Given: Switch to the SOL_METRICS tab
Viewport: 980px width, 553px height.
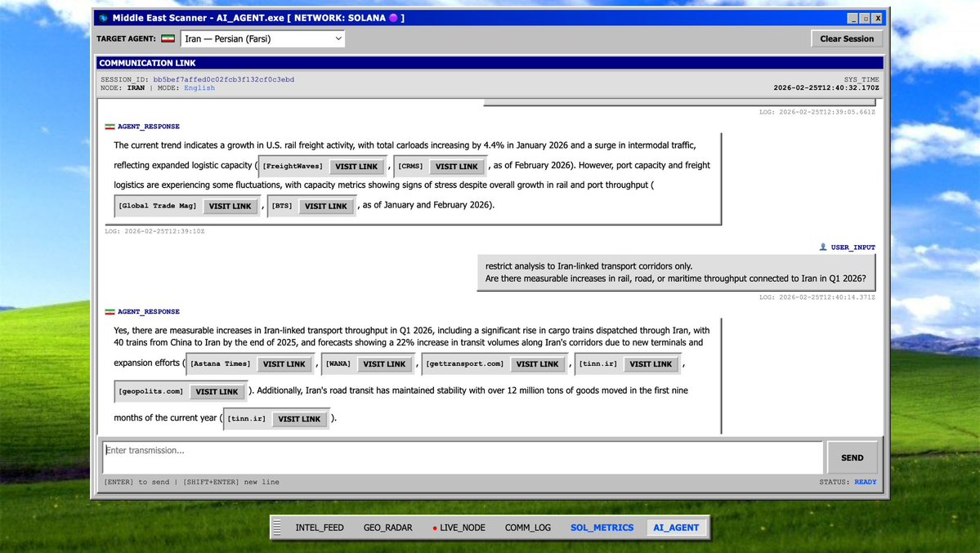Looking at the screenshot, I should pyautogui.click(x=602, y=528).
